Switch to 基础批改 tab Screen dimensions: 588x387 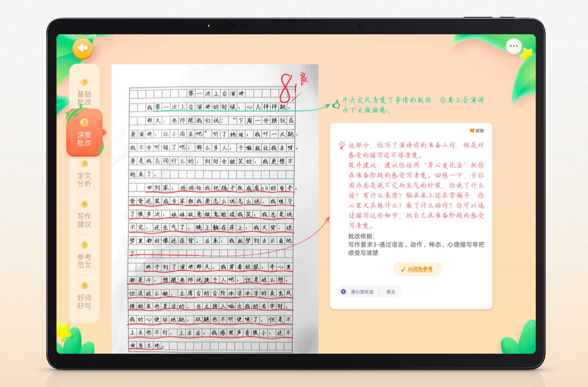tap(85, 93)
